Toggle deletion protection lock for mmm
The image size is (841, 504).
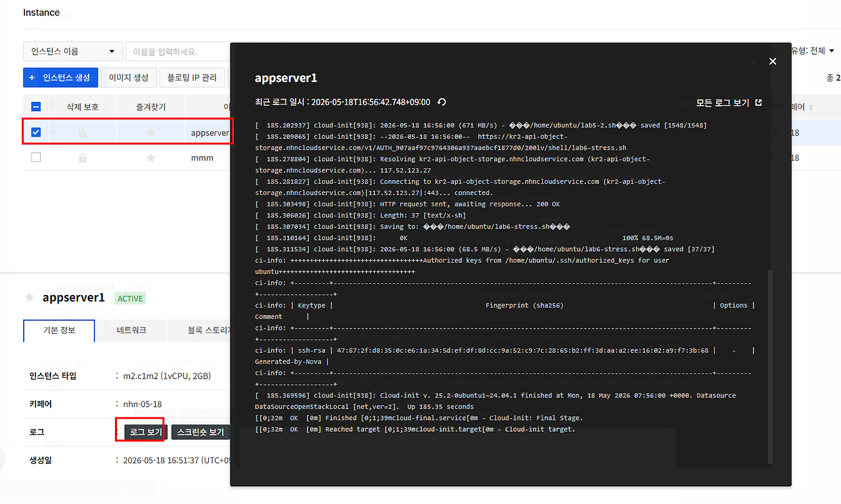83,158
